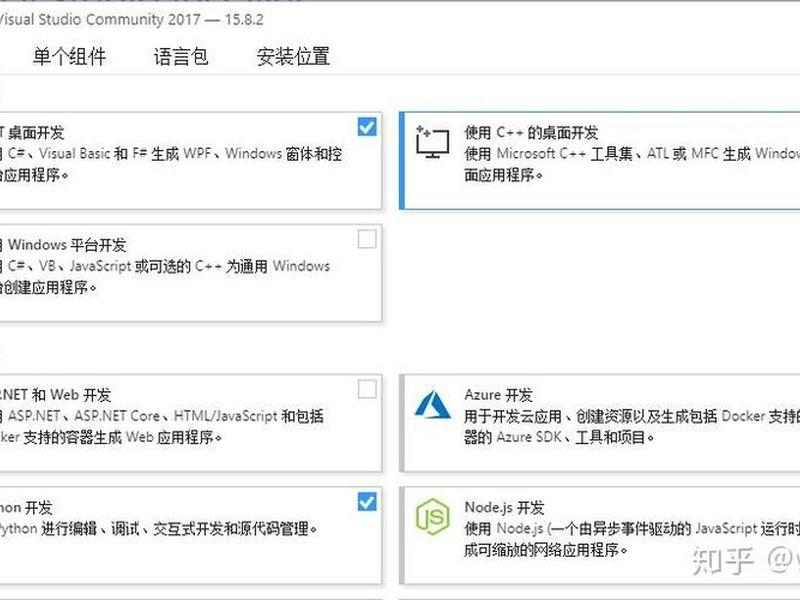The width and height of the screenshot is (800, 600).
Task: Click the Node.js hexagon logo icon
Action: point(432,516)
